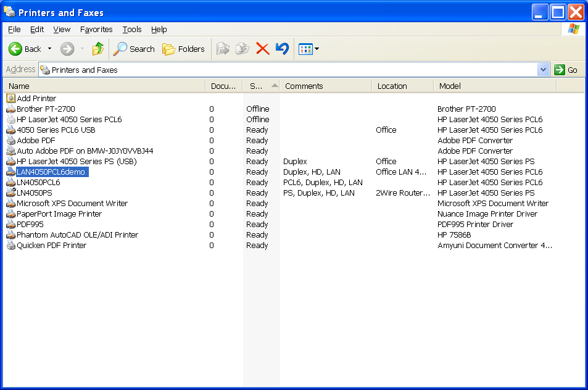Expand the Address bar dropdown arrow
588x390 pixels.
coord(543,70)
